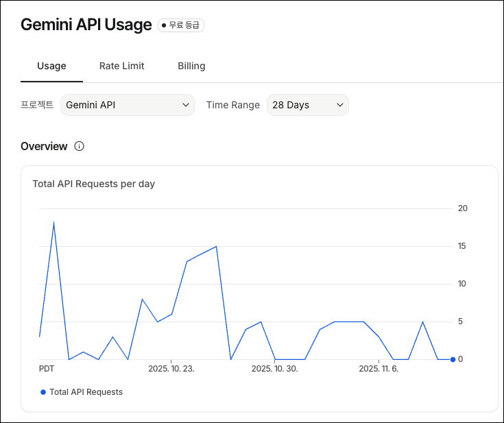
Task: Click the Total API Requests per day title
Action: tap(93, 184)
